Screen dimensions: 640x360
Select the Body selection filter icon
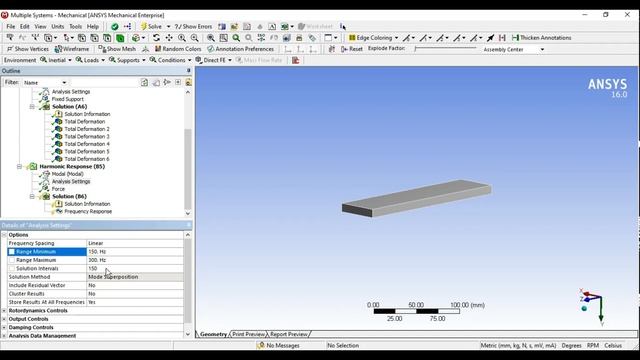point(120,38)
